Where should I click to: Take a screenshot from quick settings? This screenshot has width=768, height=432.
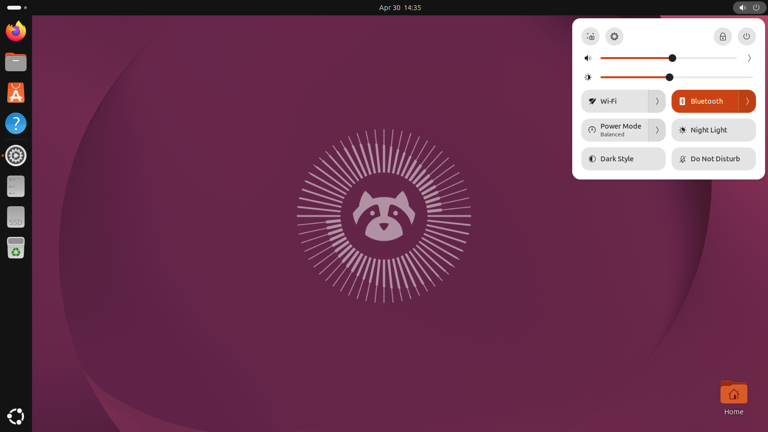[x=591, y=37]
